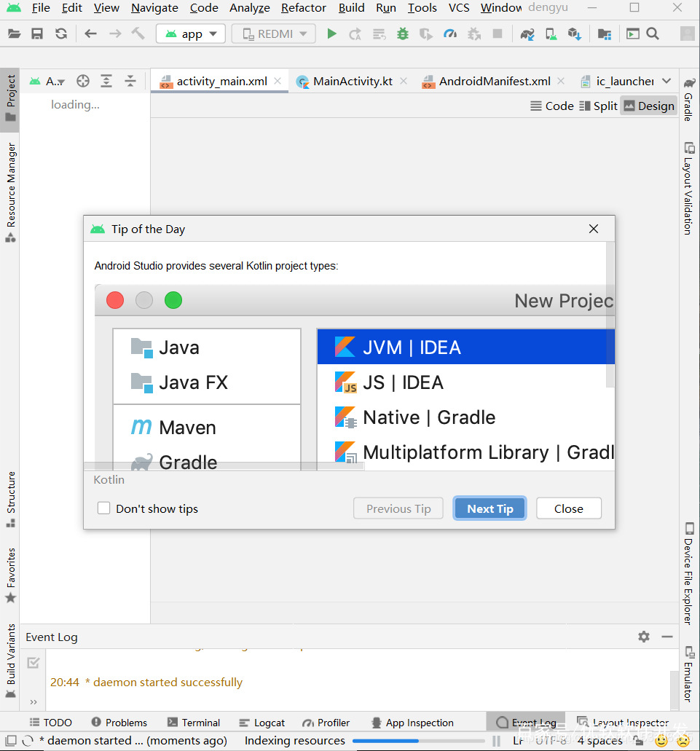The image size is (700, 751).
Task: Pause indexing with the pause button
Action: [496, 741]
